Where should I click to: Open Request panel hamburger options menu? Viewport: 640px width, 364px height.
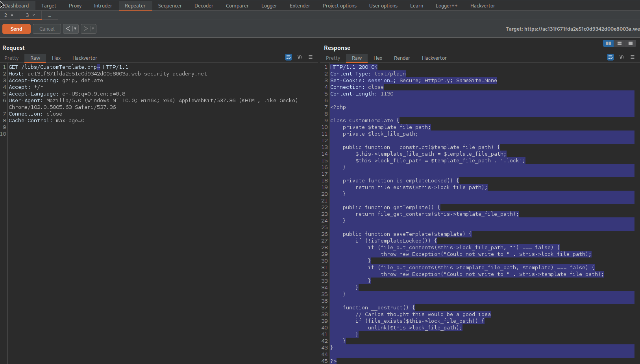tap(311, 57)
